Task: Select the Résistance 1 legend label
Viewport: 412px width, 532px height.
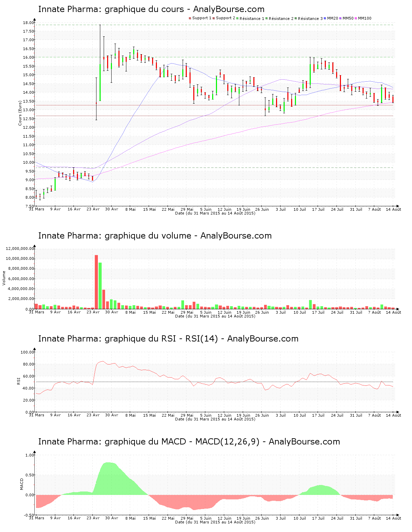Action: [x=252, y=18]
